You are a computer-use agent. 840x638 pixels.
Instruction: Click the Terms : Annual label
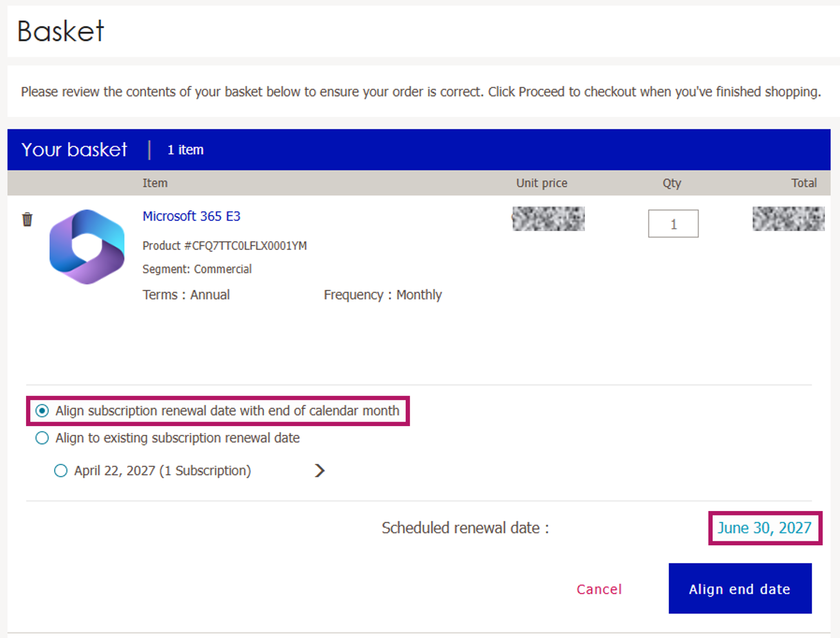[186, 295]
